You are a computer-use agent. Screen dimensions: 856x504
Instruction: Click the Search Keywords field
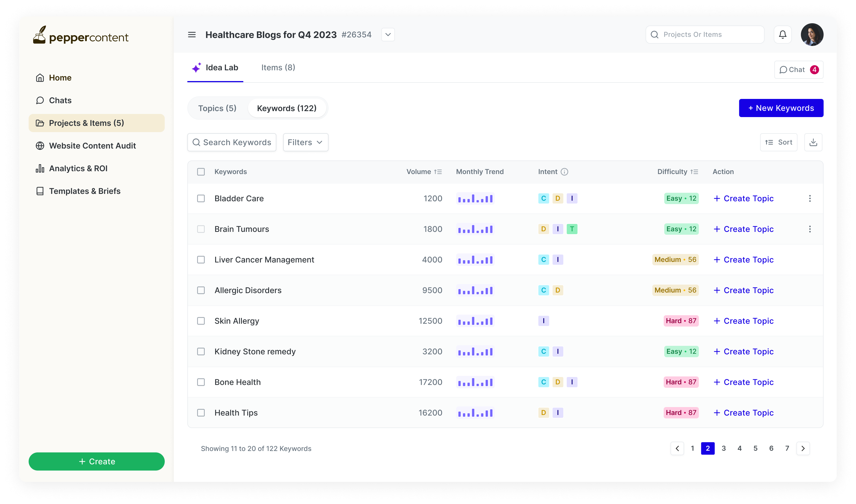(232, 142)
